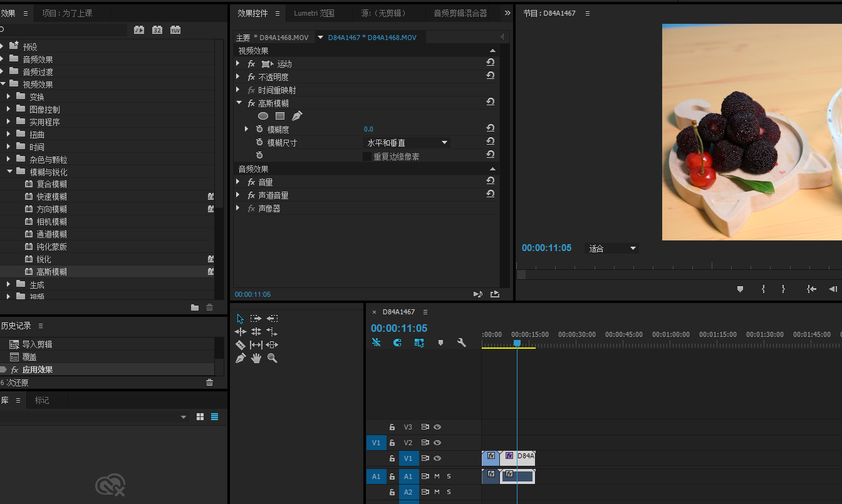Click Mark In in program monitor

(x=763, y=289)
